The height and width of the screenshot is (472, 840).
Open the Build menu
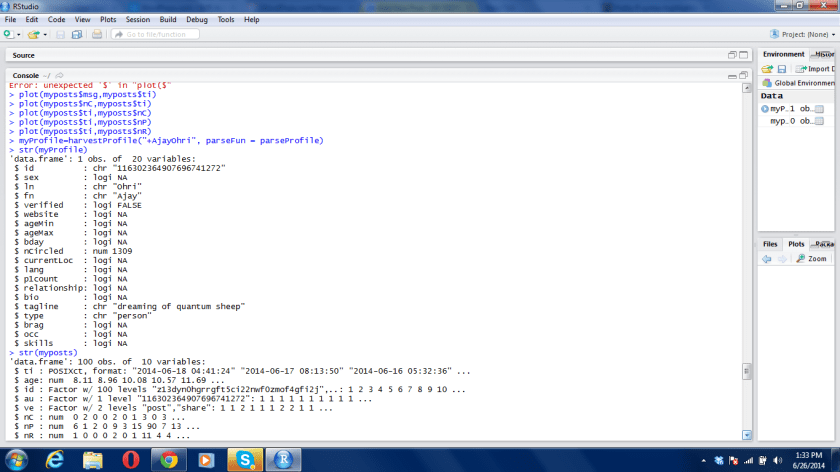coord(168,19)
